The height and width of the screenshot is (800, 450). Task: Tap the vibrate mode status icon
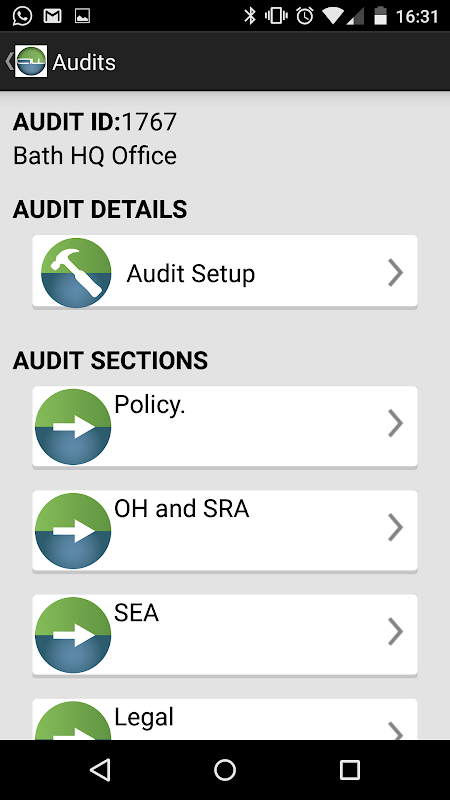coord(277,16)
